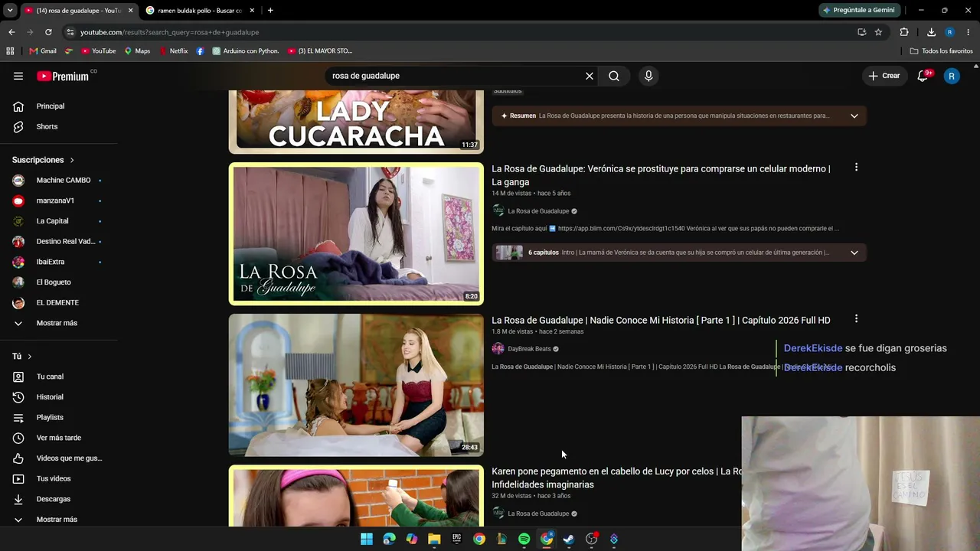The width and height of the screenshot is (980, 551).
Task: Click Pregúntale a Gemini button
Action: point(859,10)
